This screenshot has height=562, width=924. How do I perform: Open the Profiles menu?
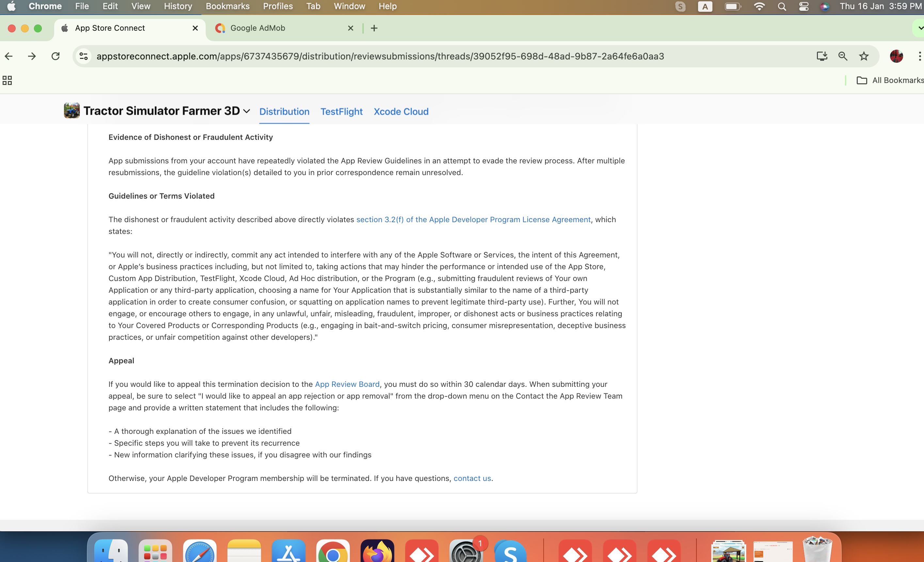(x=278, y=7)
